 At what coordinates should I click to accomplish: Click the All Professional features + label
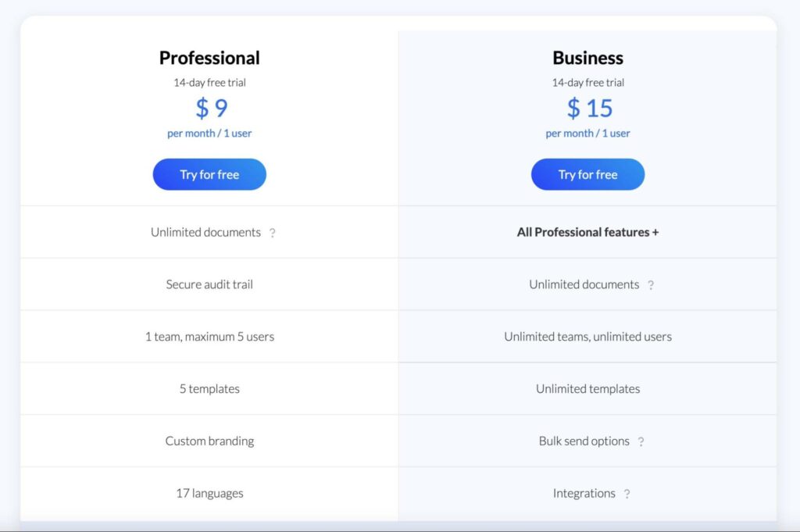[x=587, y=232]
